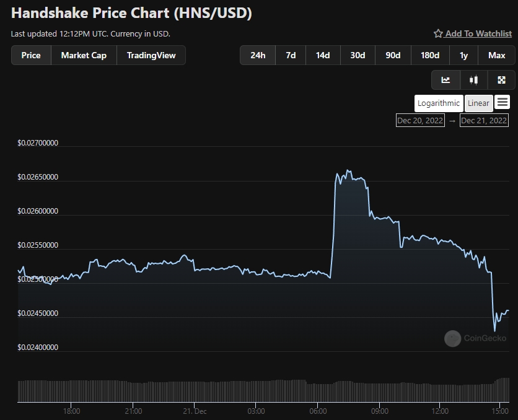Select the line chart view icon
Image resolution: width=518 pixels, height=420 pixels.
[446, 80]
